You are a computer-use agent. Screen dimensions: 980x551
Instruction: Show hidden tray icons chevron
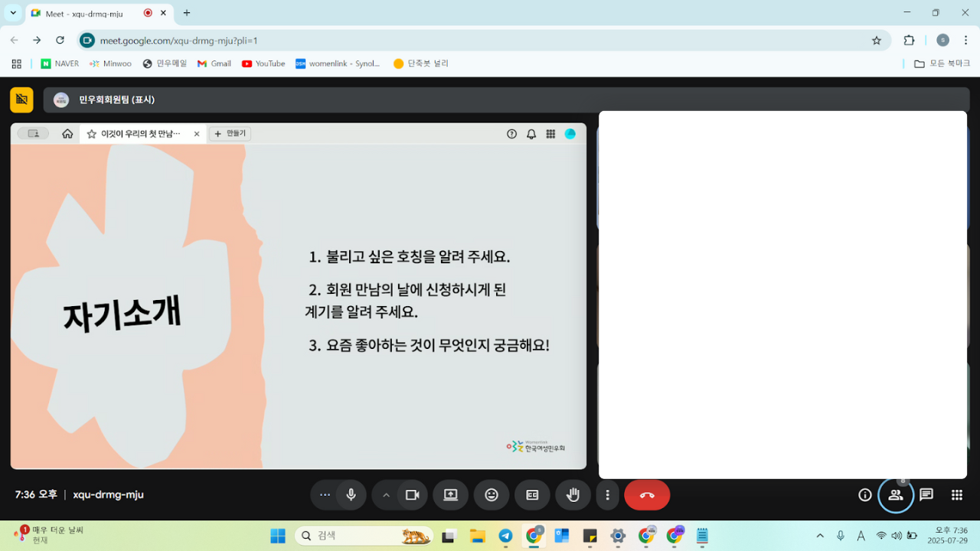click(x=820, y=536)
